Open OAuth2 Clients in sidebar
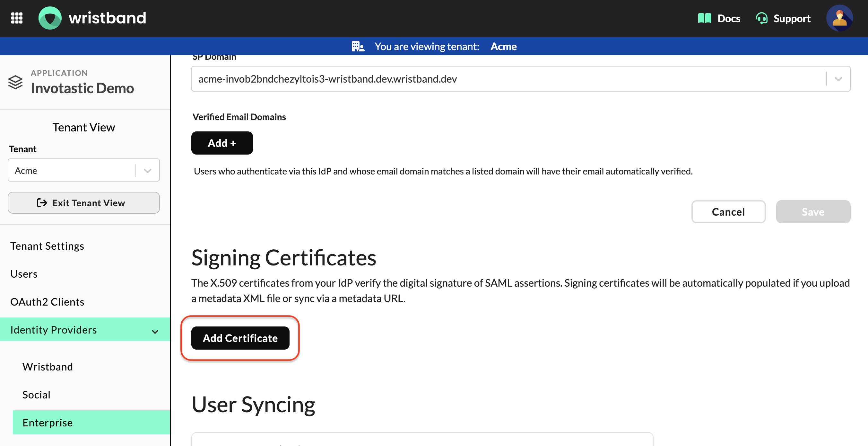Screen dimensions: 868x446 coord(47,302)
